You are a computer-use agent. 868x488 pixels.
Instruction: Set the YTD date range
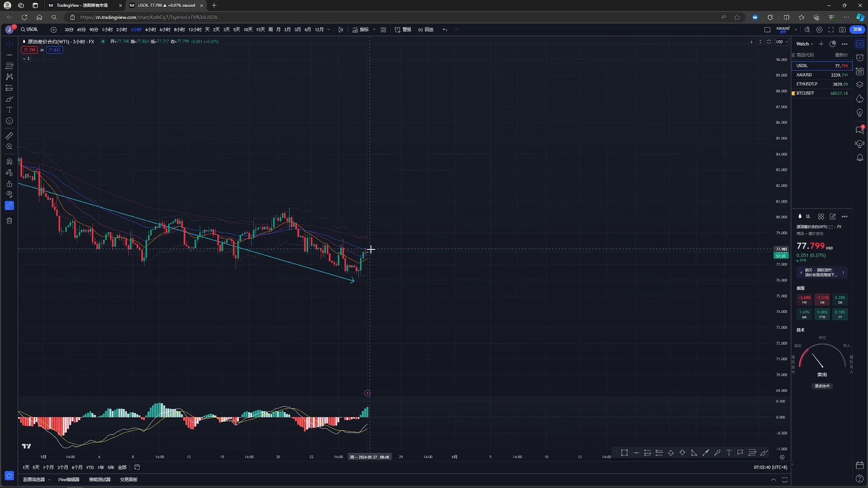[90, 468]
